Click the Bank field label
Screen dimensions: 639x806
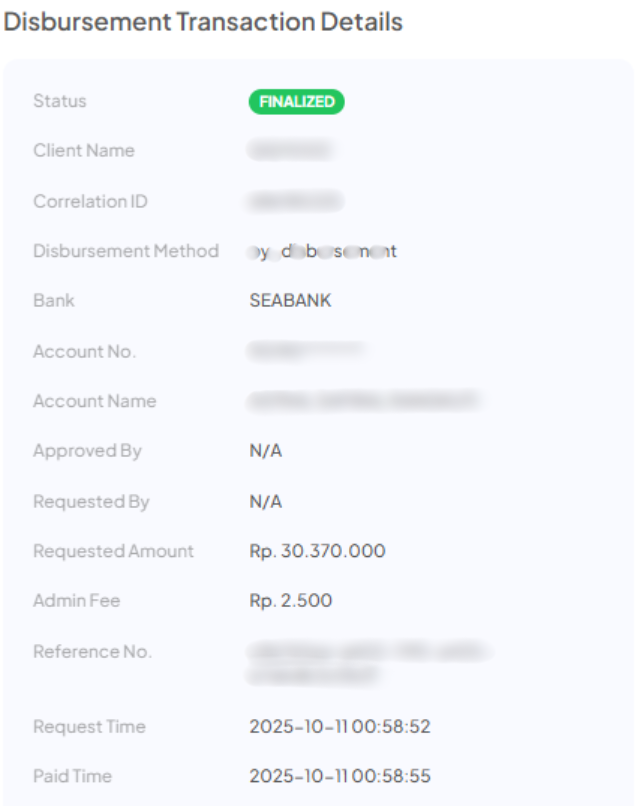pyautogui.click(x=54, y=301)
